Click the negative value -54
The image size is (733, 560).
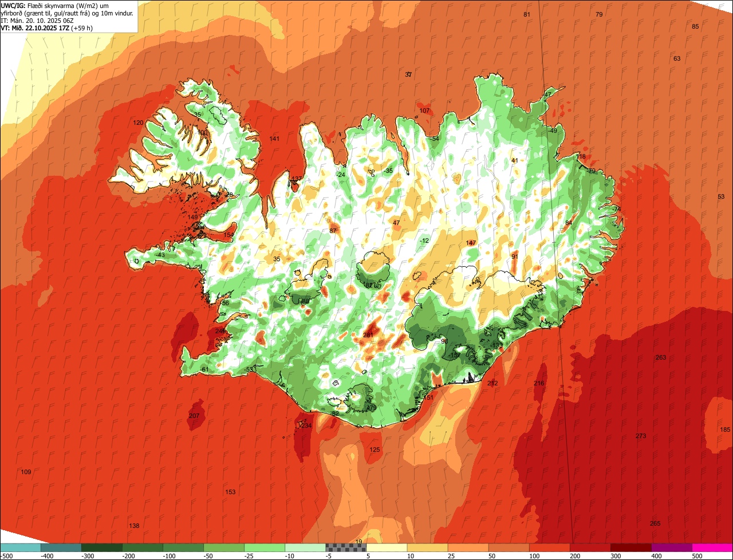coord(434,139)
